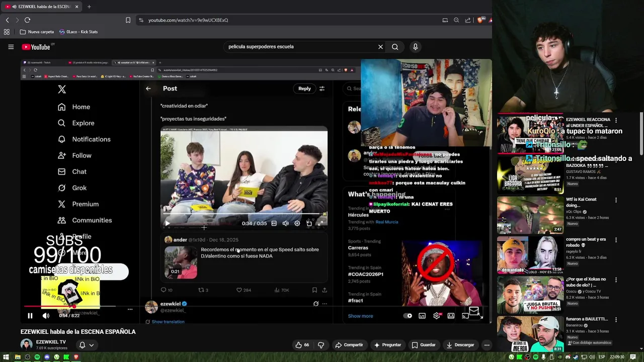Open the Nueva carpeta bookmarks folder
Image resolution: width=644 pixels, height=362 pixels.
37,32
